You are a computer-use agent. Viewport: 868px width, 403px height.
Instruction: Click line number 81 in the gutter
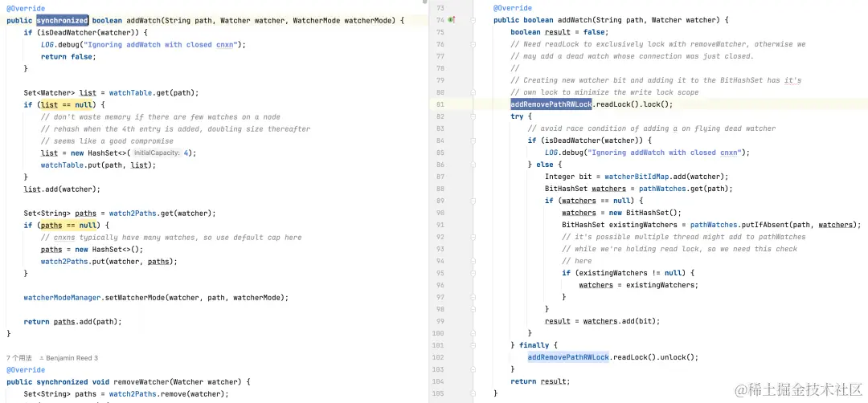click(440, 104)
